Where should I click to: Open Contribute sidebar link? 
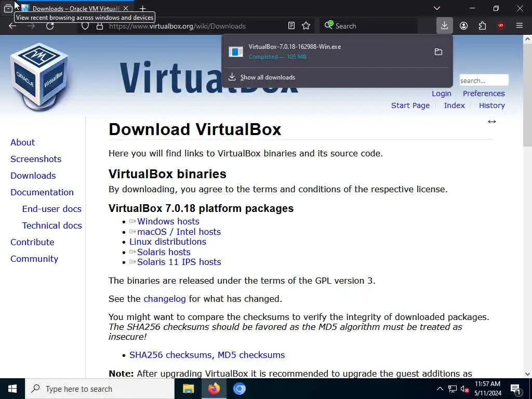tap(32, 242)
